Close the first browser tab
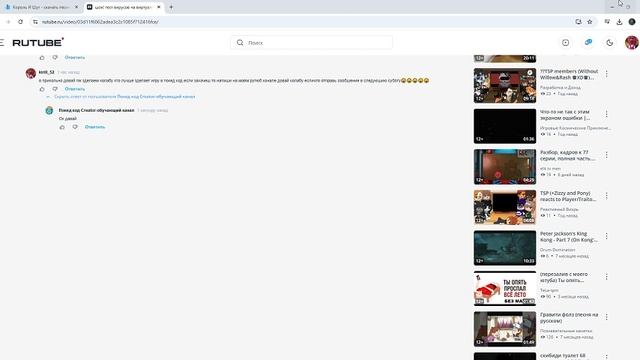The width and height of the screenshot is (640, 360). coord(76,7)
